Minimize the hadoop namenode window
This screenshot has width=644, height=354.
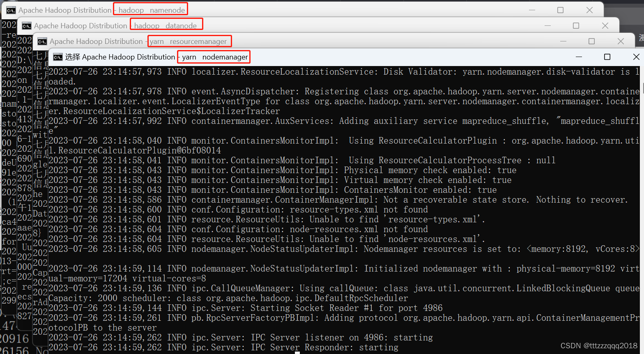coord(532,10)
